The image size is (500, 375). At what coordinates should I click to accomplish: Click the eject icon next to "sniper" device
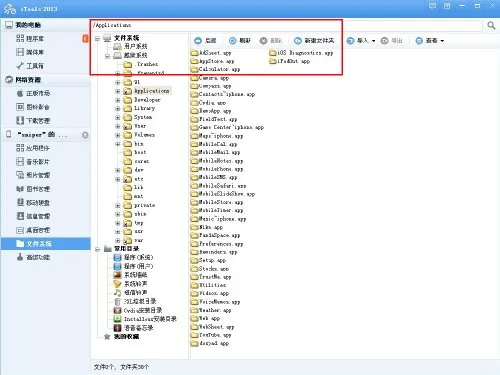click(x=85, y=135)
